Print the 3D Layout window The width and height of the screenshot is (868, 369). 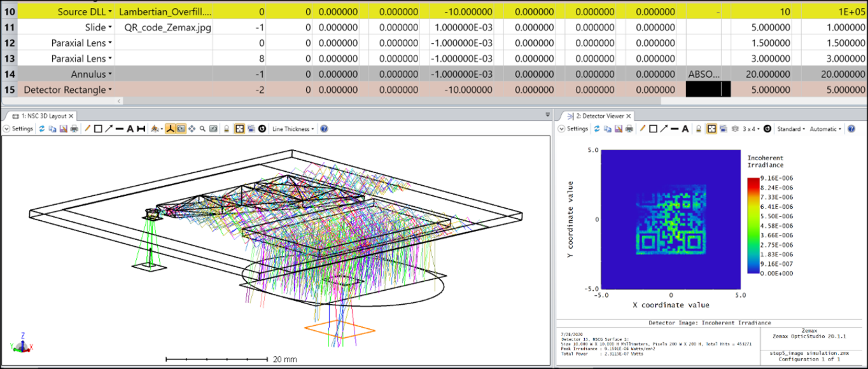(x=74, y=129)
